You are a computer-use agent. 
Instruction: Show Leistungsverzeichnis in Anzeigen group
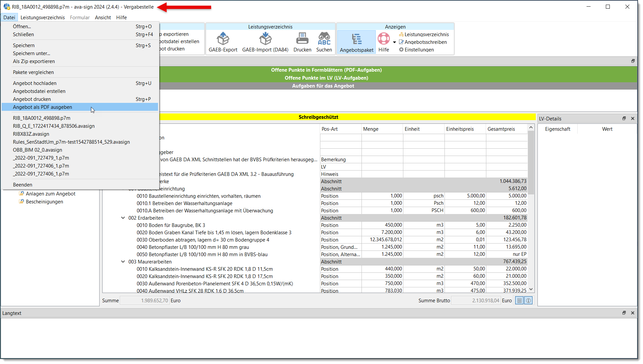424,35
